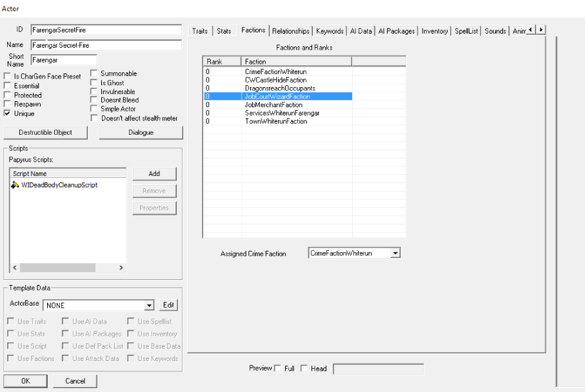Click into the Name input field
The height and width of the screenshot is (392, 585).
106,45
